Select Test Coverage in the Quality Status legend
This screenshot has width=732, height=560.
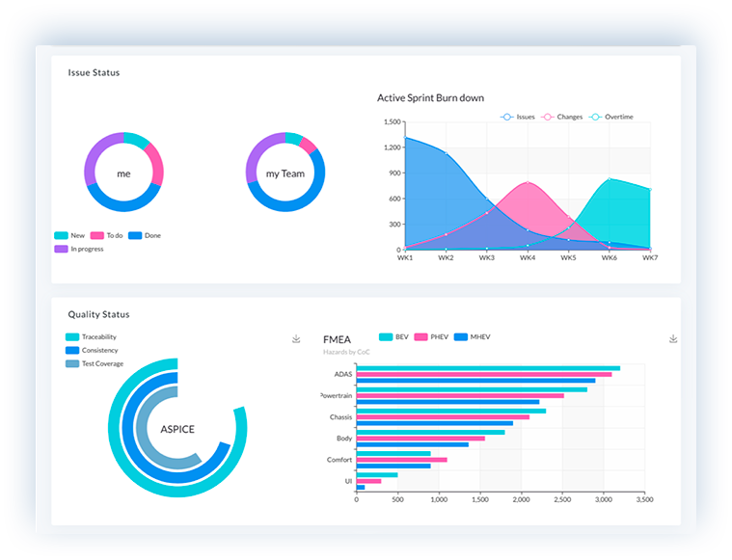(72, 363)
